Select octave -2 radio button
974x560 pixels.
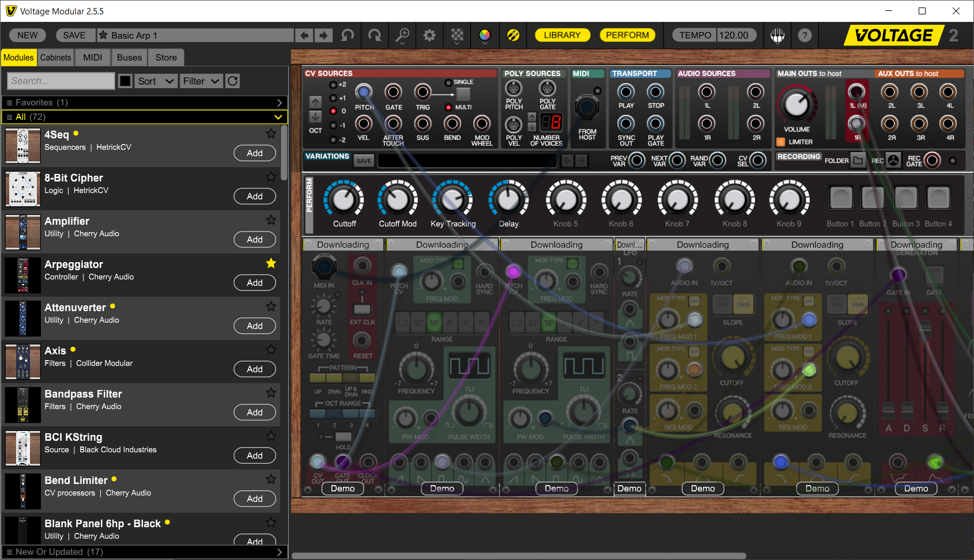coord(333,139)
